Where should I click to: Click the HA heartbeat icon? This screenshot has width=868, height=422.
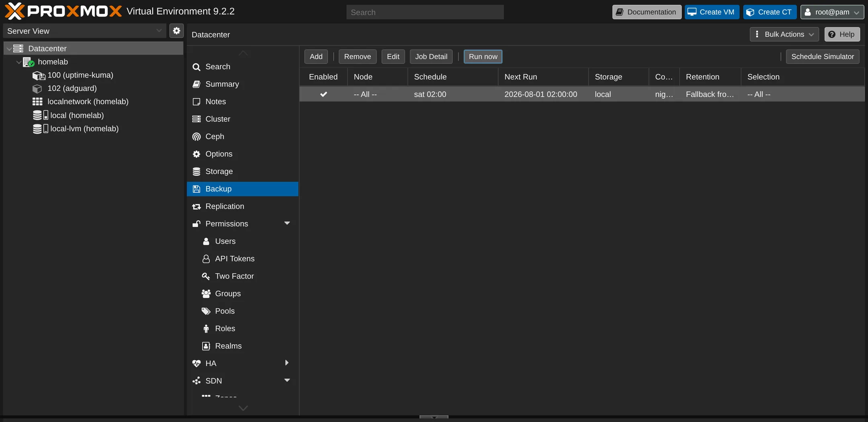pyautogui.click(x=197, y=364)
